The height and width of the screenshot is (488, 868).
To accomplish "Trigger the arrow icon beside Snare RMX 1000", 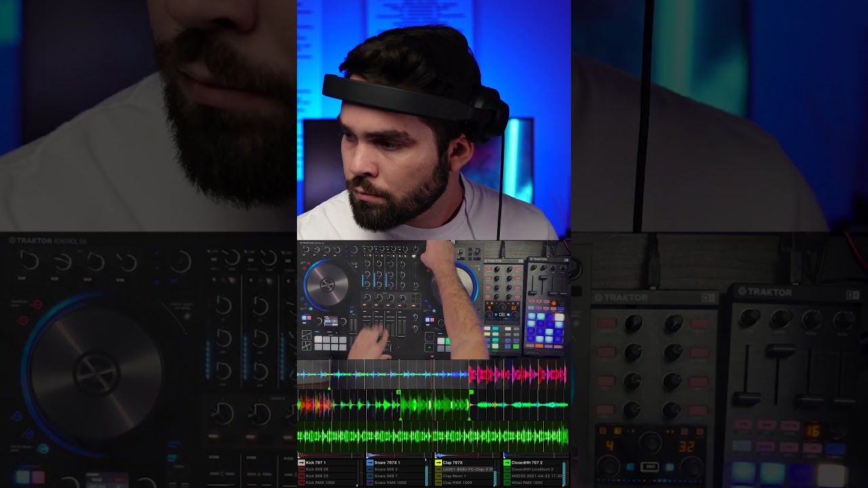I will click(x=370, y=483).
